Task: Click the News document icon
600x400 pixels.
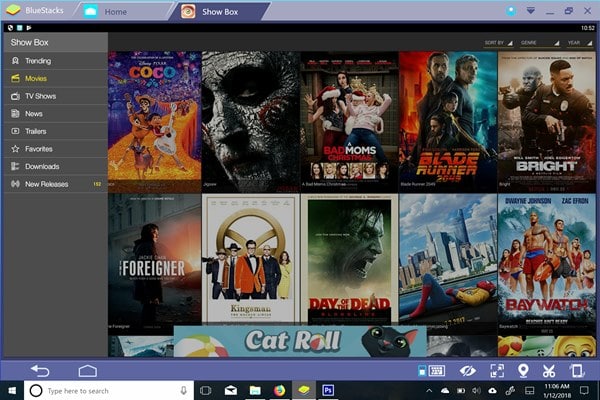Action: click(x=15, y=114)
